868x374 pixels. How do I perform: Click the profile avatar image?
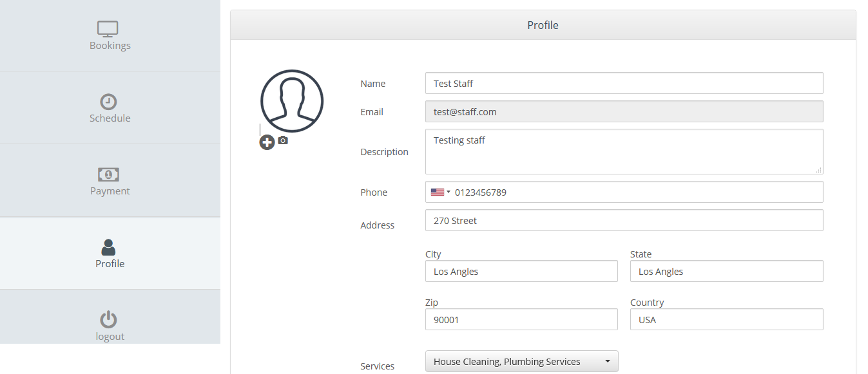(x=292, y=101)
